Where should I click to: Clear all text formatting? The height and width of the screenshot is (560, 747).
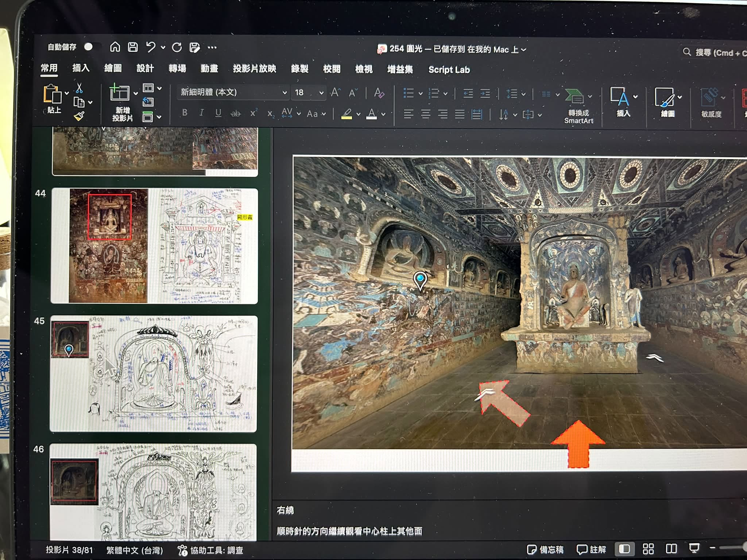click(x=379, y=93)
